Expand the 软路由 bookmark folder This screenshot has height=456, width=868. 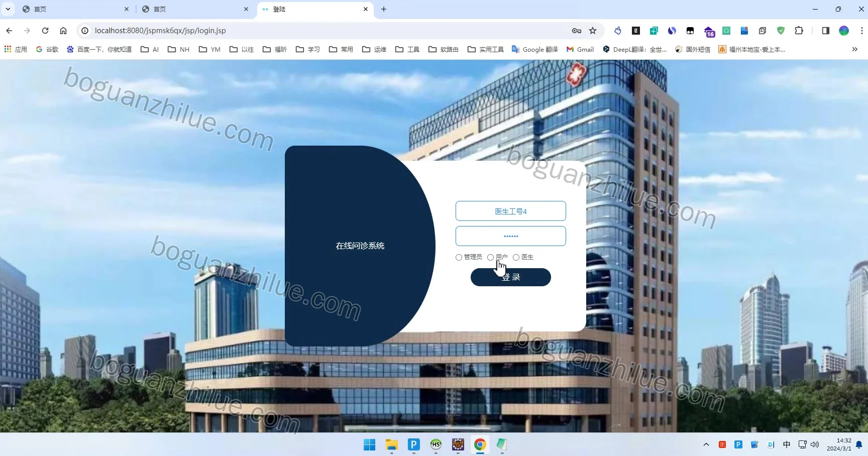[444, 49]
